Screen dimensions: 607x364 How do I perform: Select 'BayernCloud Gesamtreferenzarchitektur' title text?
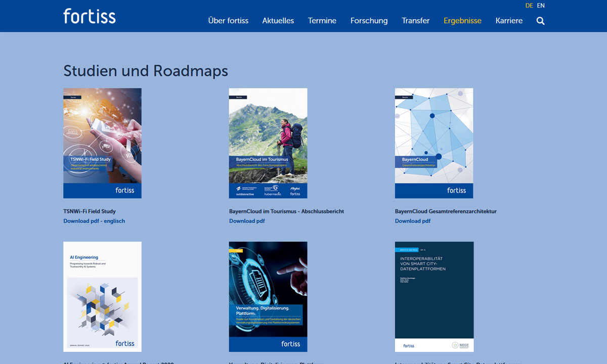click(x=446, y=211)
